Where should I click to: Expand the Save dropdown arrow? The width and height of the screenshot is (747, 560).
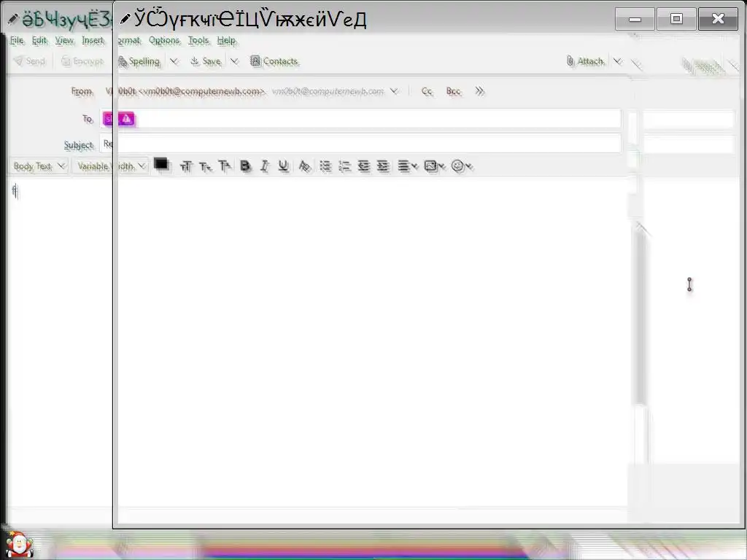tap(234, 61)
